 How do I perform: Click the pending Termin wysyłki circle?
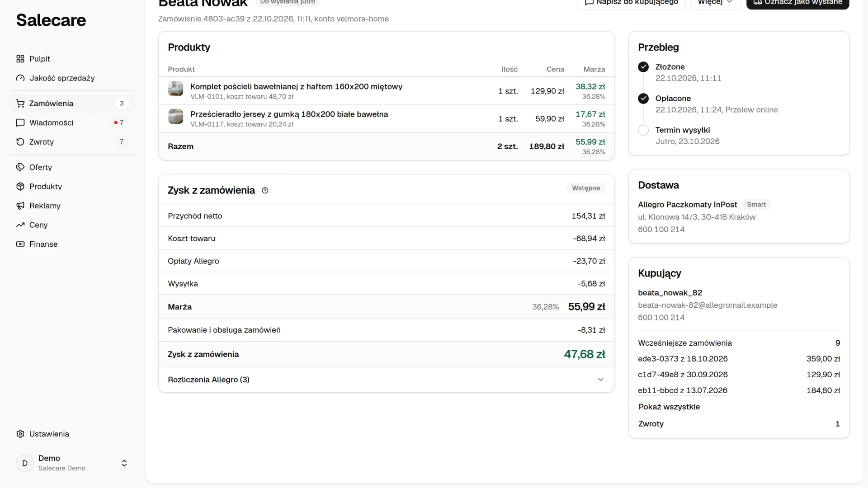[643, 130]
